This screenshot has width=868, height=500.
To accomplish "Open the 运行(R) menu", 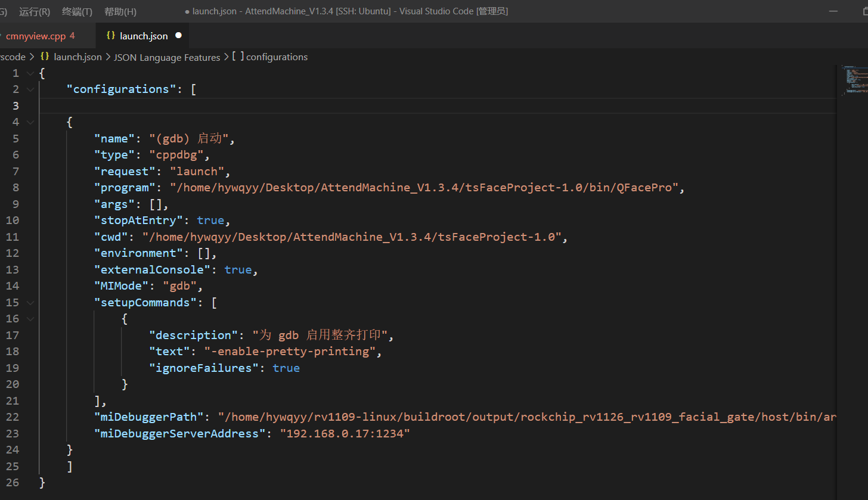I will tap(35, 11).
